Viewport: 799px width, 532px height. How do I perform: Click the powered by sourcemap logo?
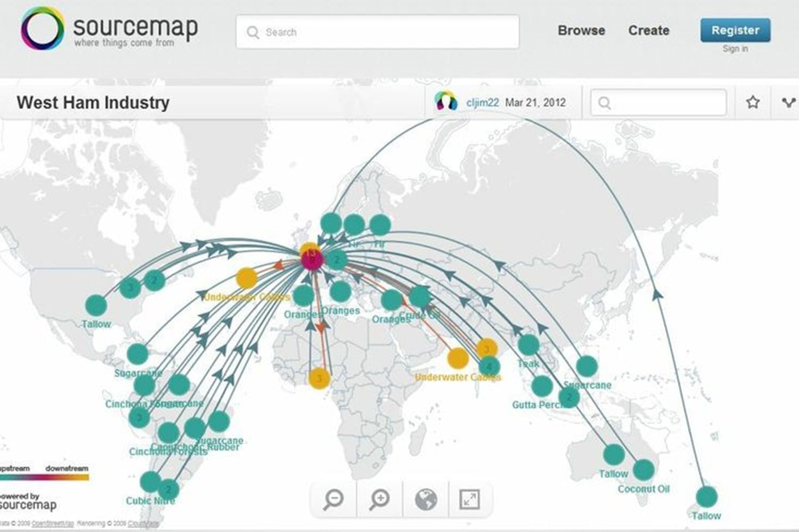pos(28,501)
